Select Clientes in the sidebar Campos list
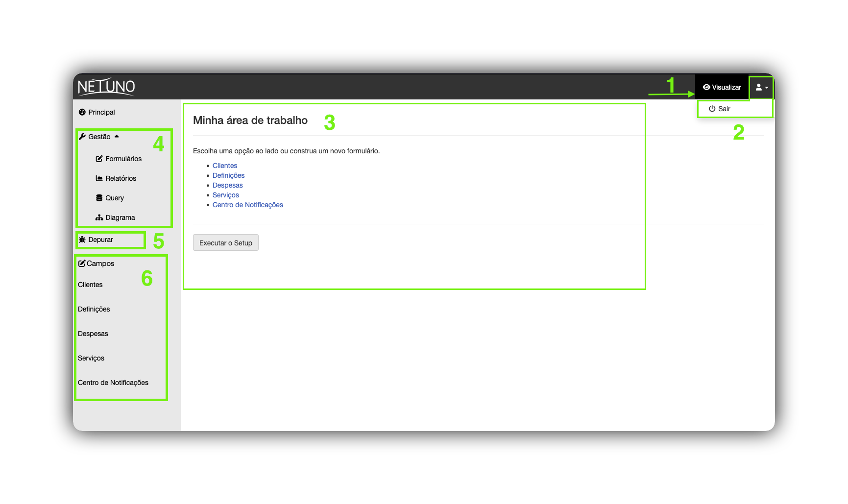This screenshot has width=848, height=504. coord(90,285)
